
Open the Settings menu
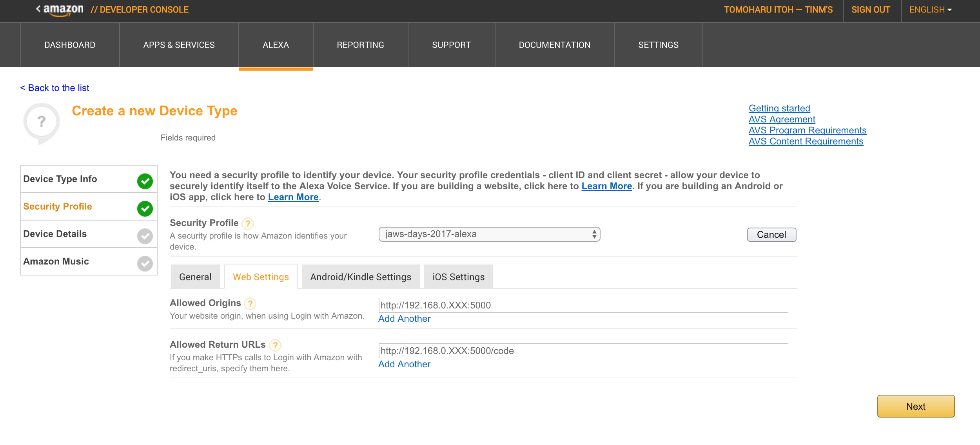click(x=658, y=45)
